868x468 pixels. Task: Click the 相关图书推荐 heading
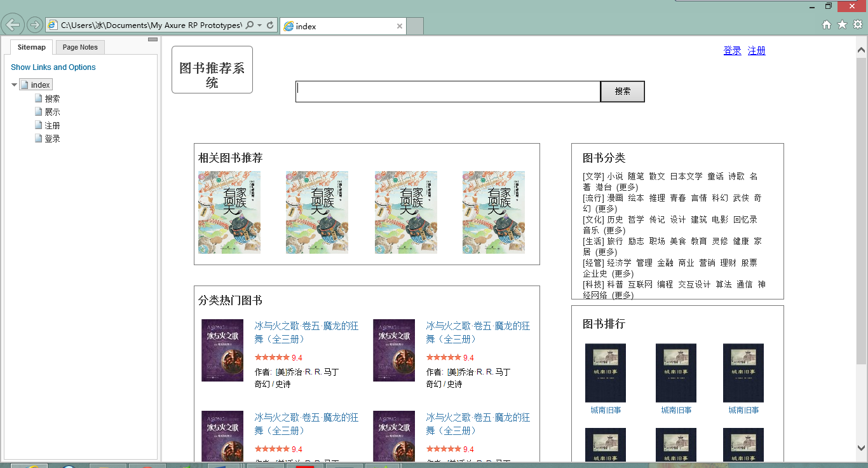coord(231,158)
